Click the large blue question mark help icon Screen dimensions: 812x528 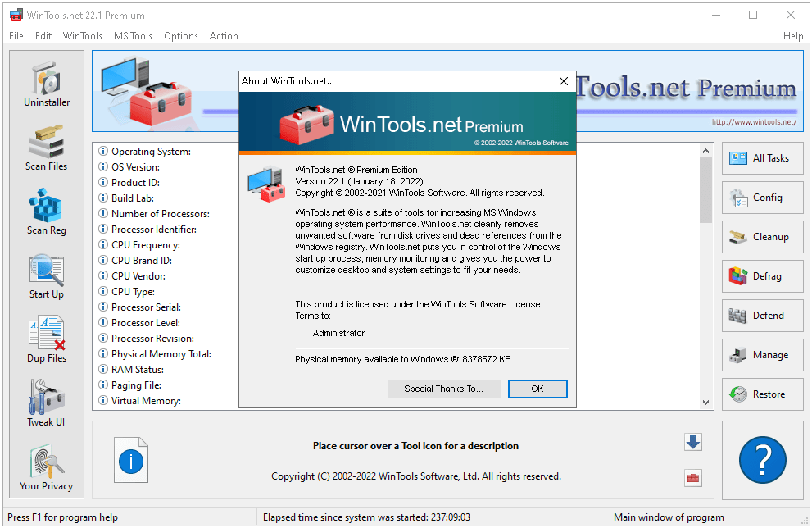[762, 460]
